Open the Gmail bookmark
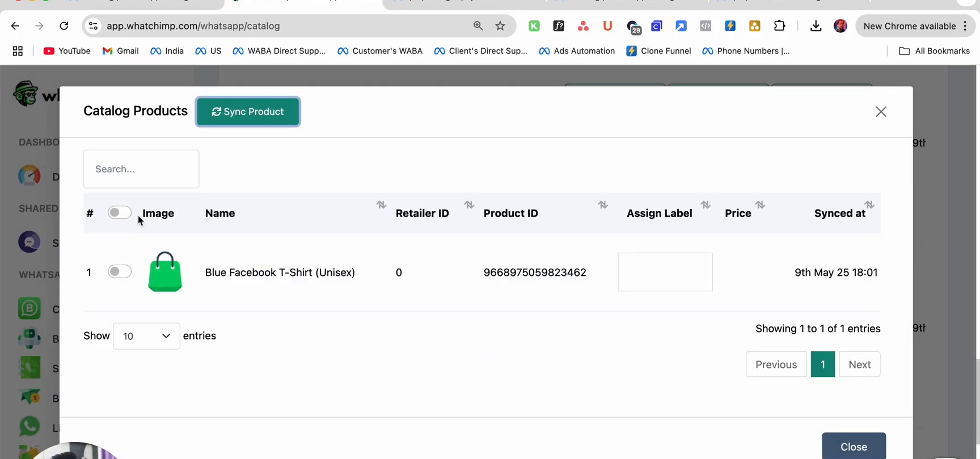Screen dimensions: 980x459 (x=120, y=51)
